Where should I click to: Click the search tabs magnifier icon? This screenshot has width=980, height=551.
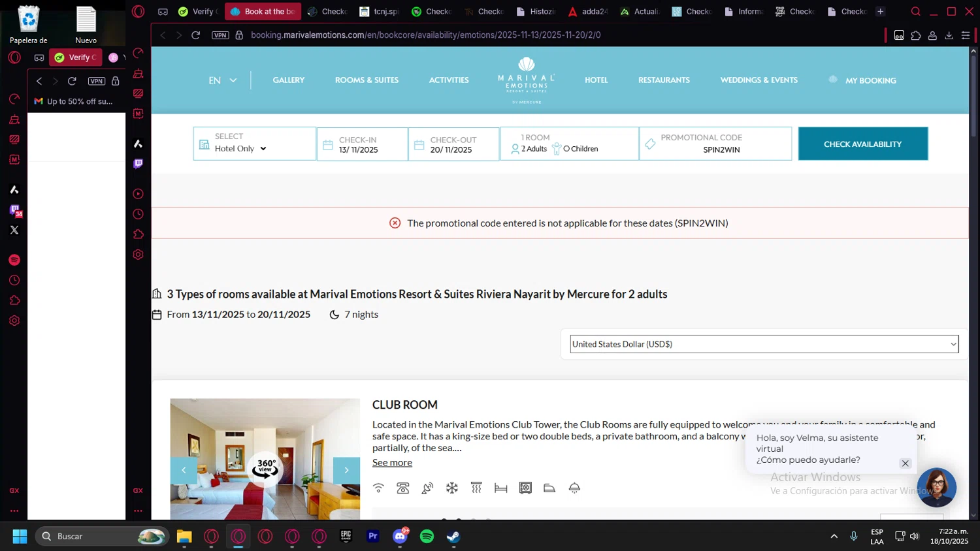(x=915, y=11)
